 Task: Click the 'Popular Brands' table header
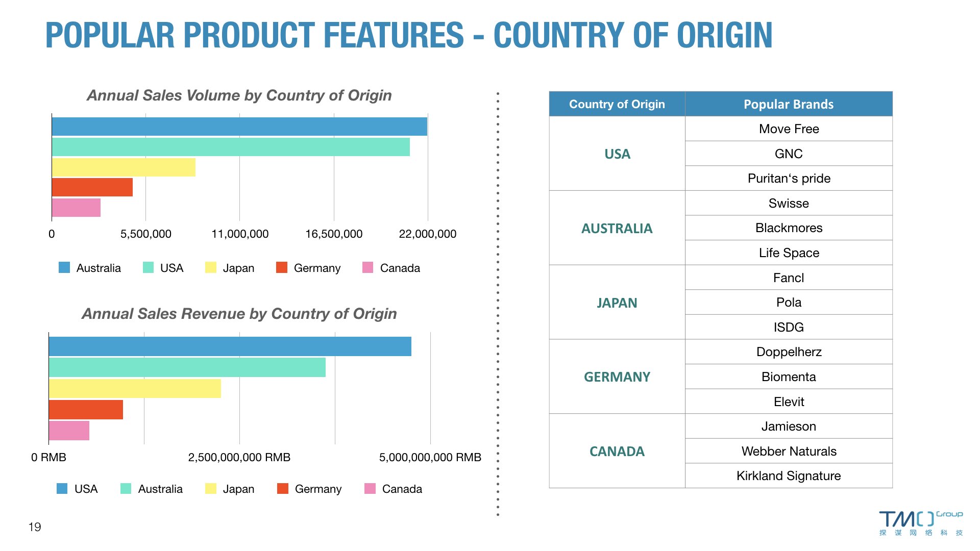pos(789,104)
